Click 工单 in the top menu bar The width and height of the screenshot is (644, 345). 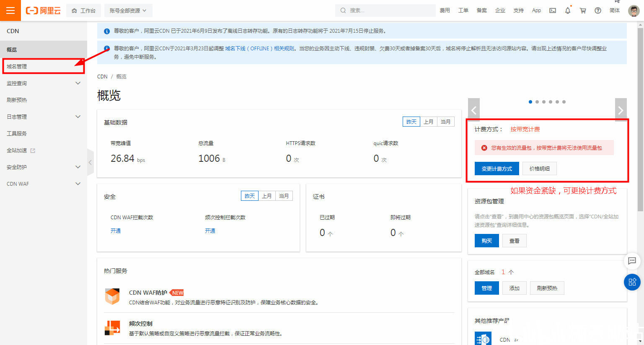[463, 10]
